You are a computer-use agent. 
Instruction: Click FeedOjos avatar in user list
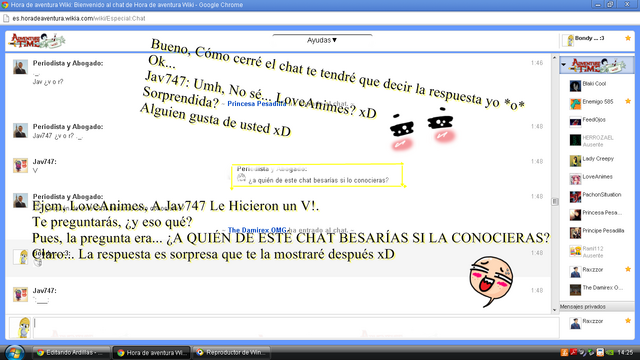575,122
